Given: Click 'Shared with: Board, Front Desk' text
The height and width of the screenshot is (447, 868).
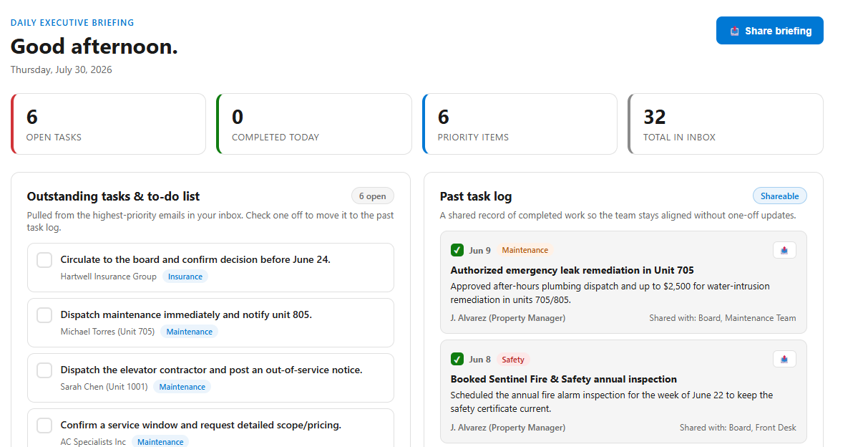Looking at the screenshot, I should [x=738, y=428].
